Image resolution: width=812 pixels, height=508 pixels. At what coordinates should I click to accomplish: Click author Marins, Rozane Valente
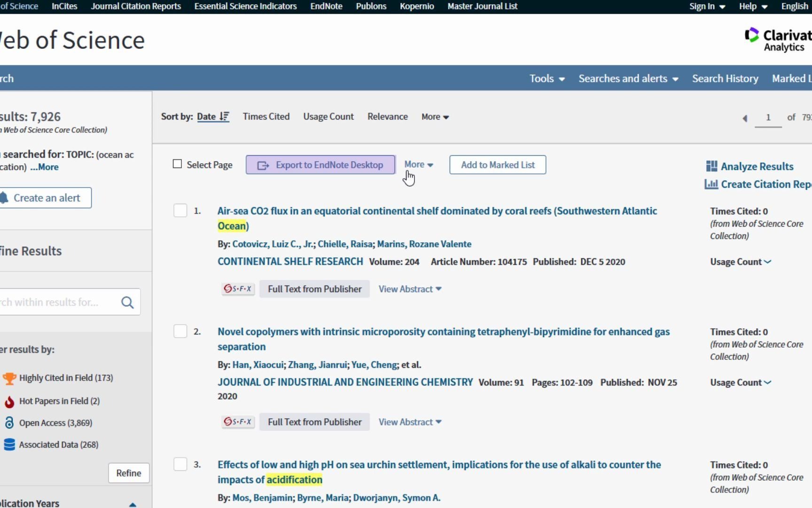[x=424, y=244]
